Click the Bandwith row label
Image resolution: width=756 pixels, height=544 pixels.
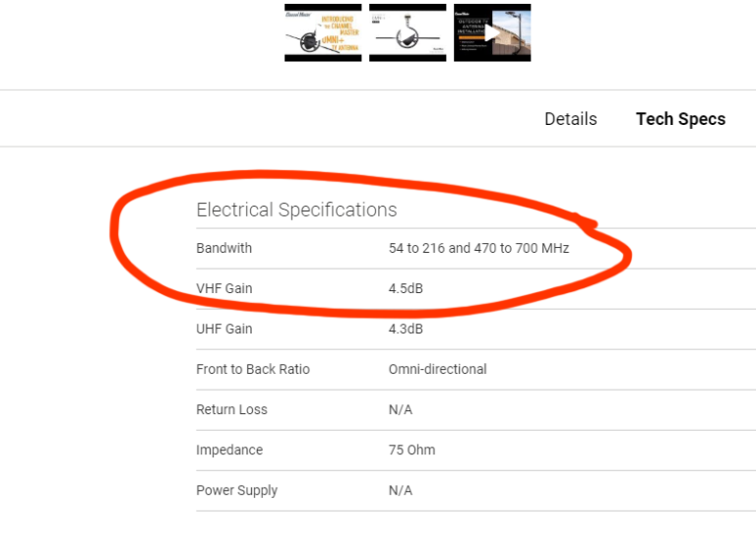pyautogui.click(x=223, y=248)
